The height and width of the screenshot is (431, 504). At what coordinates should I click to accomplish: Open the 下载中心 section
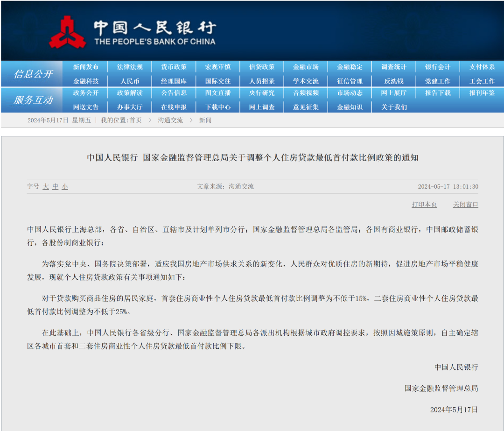coord(217,107)
